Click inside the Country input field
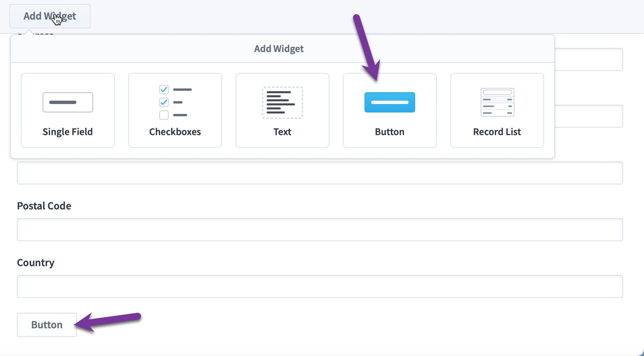Screen dimensions: 644x356 click(x=320, y=286)
